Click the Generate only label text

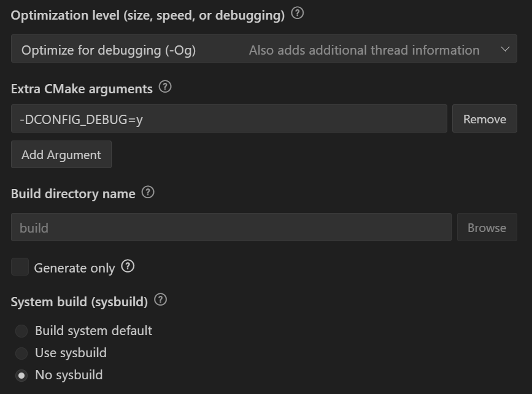point(74,268)
